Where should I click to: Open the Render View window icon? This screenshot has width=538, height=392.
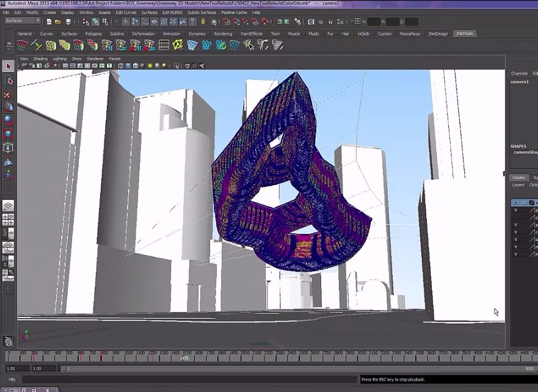click(311, 21)
